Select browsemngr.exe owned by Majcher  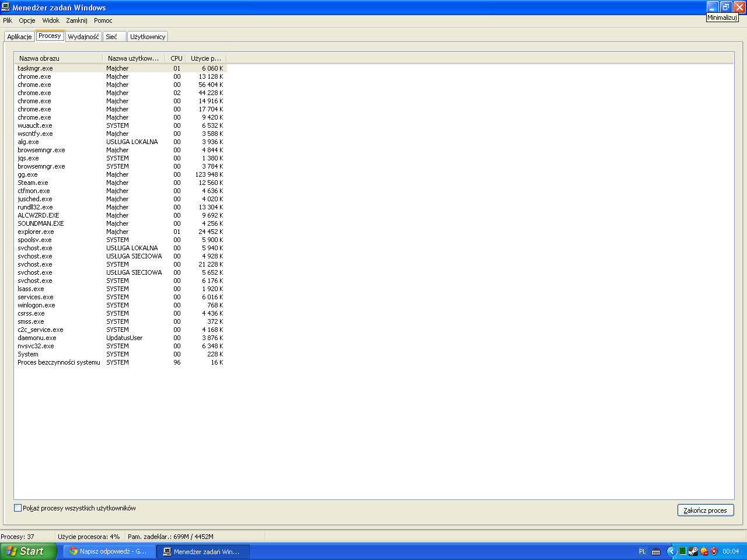[120, 150]
